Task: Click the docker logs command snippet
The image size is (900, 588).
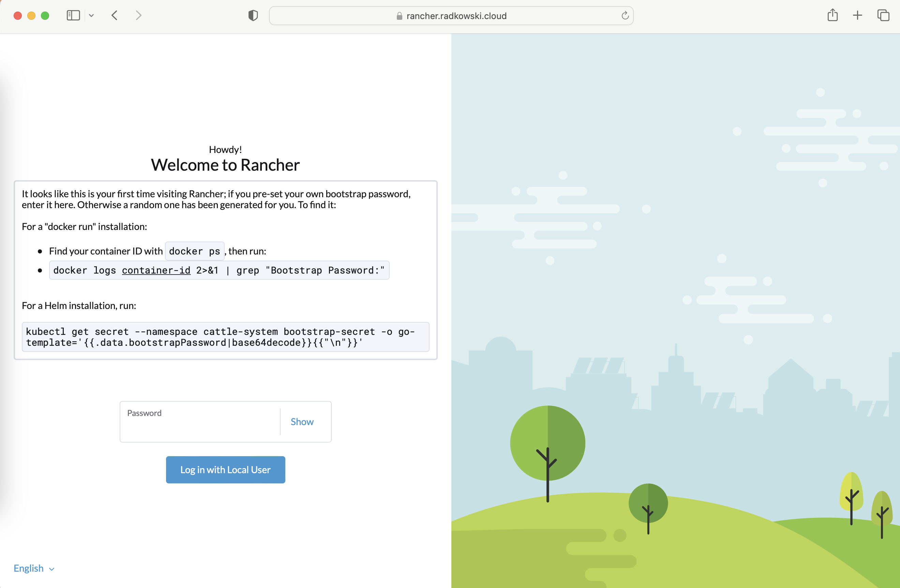Action: [x=219, y=270]
